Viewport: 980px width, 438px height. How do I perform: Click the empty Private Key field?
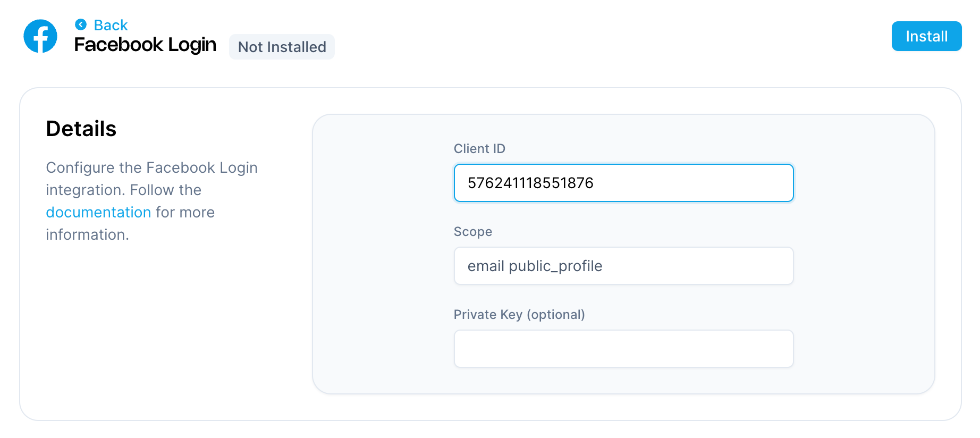623,349
